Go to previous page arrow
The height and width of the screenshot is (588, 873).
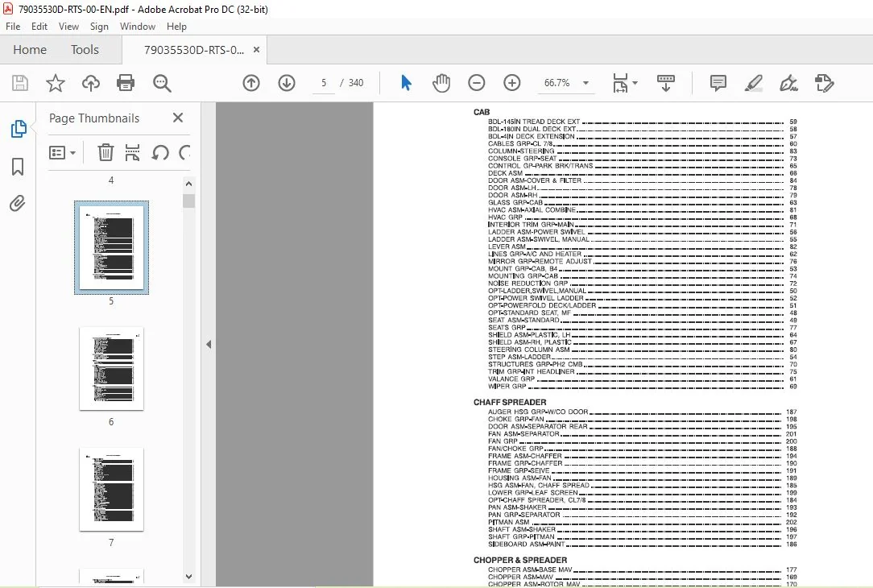tap(251, 83)
